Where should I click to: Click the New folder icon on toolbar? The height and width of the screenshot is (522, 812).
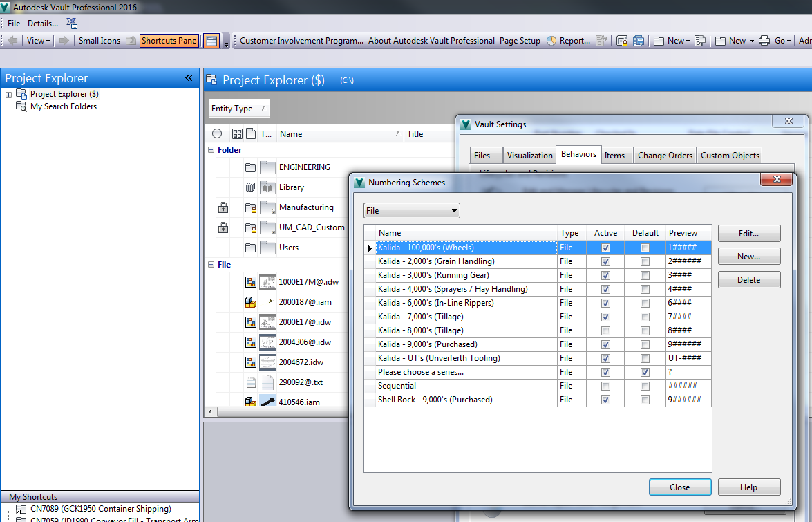tap(657, 41)
